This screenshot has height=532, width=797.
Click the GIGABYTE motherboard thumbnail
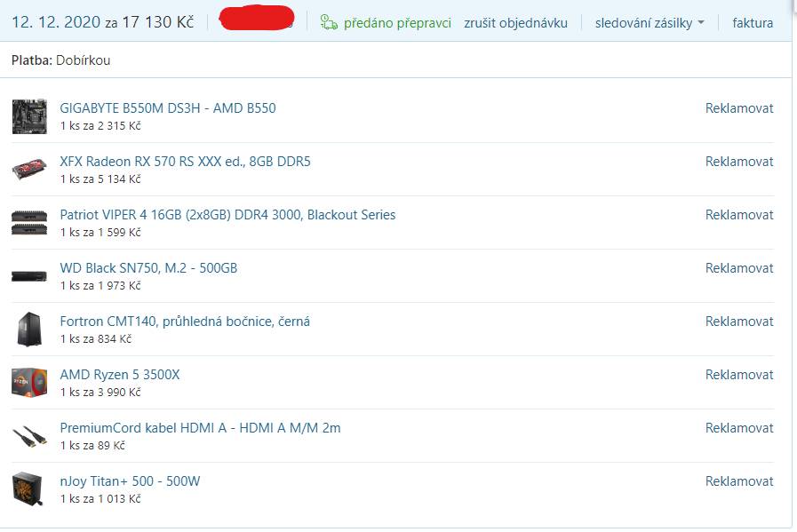29,117
